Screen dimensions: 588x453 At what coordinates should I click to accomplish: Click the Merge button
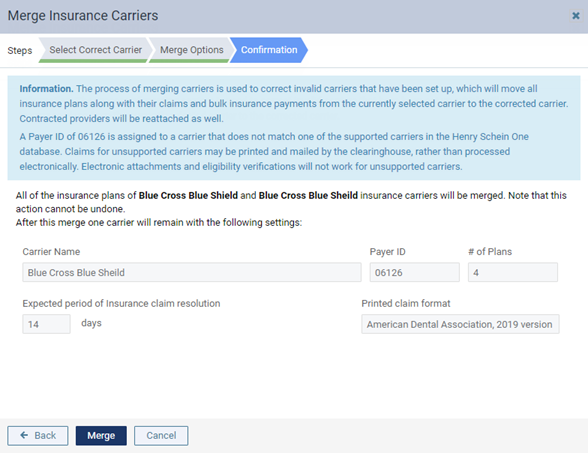tap(101, 435)
